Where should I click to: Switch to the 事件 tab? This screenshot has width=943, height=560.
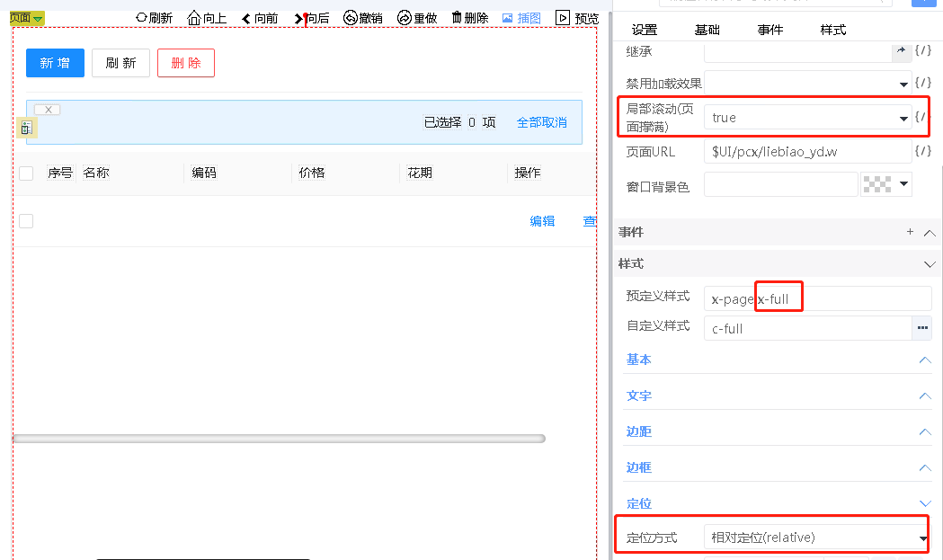[x=770, y=30]
